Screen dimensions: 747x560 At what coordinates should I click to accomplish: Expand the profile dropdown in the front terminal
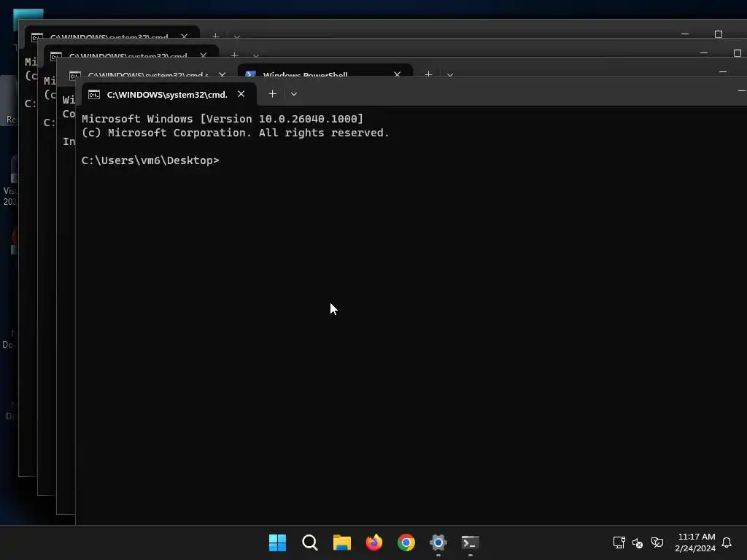pyautogui.click(x=294, y=94)
